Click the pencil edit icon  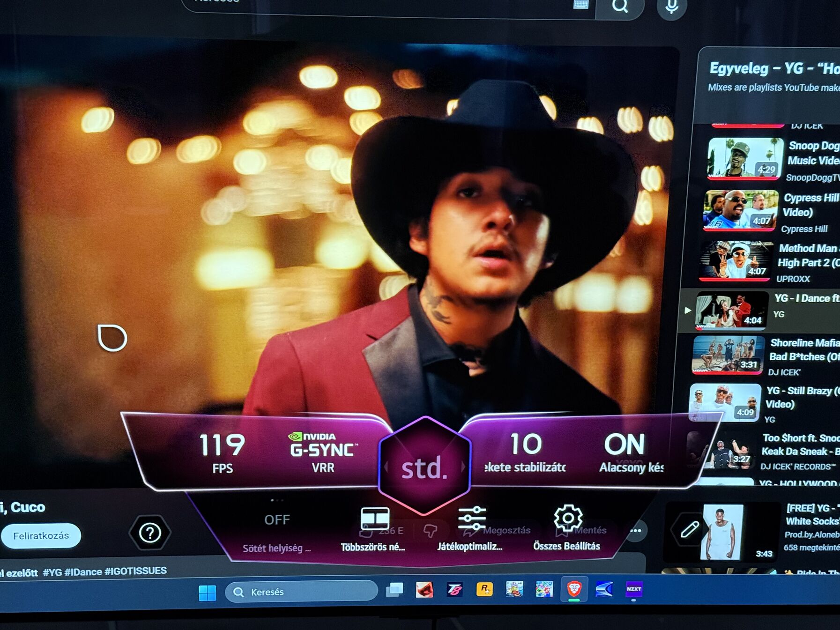[689, 529]
